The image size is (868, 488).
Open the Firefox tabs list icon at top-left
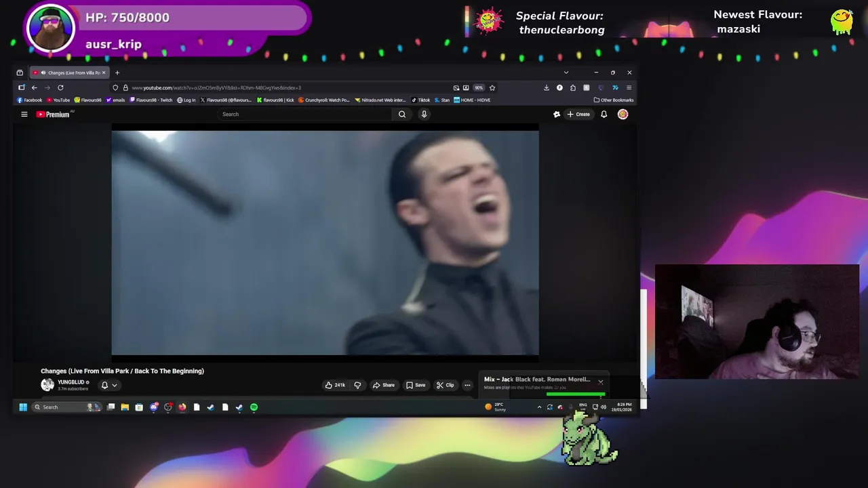pos(20,73)
